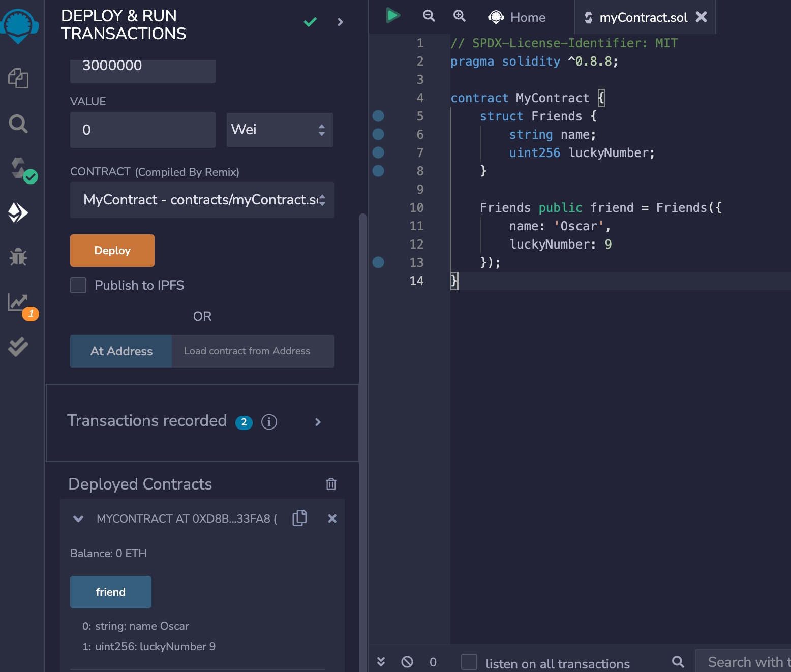Collapse the MYCONTRACT deployed instance

pyautogui.click(x=78, y=519)
